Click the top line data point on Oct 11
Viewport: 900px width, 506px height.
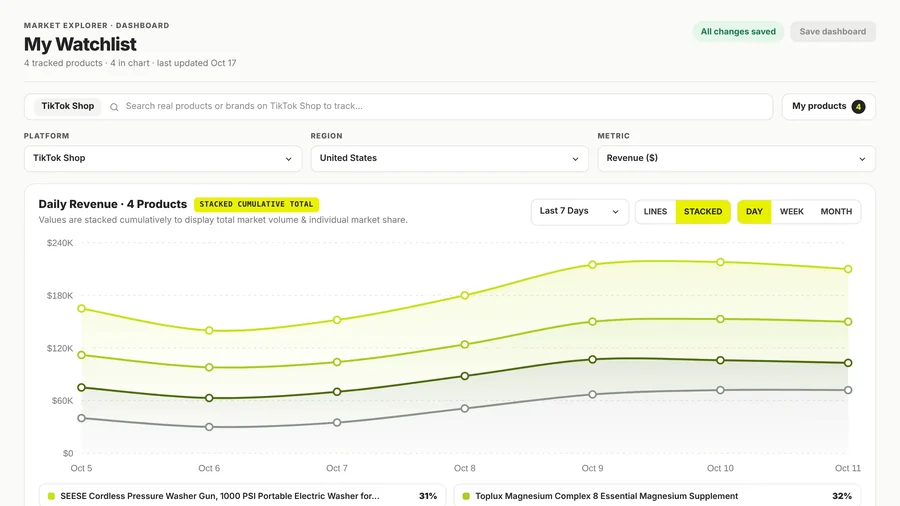[x=848, y=269]
